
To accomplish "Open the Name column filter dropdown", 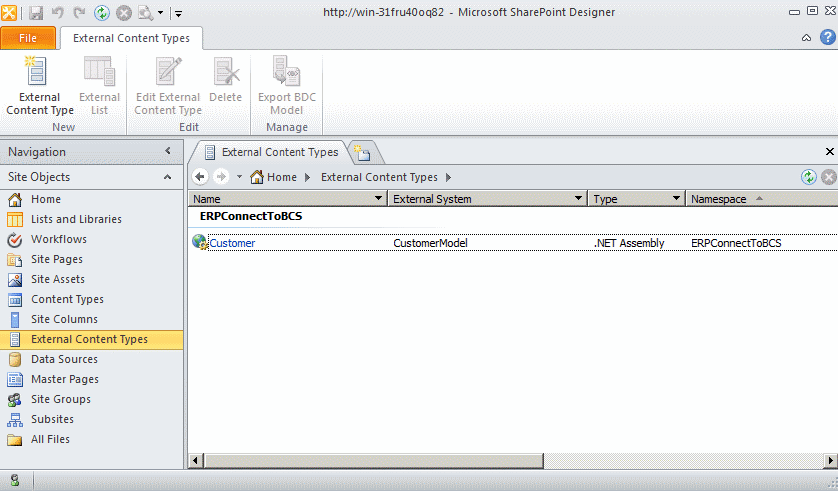I will click(378, 198).
